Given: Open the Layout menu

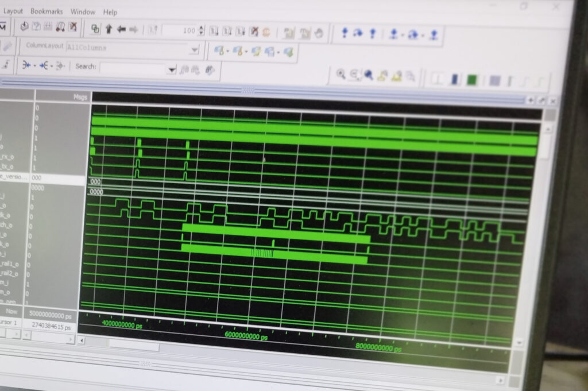Looking at the screenshot, I should click(13, 11).
